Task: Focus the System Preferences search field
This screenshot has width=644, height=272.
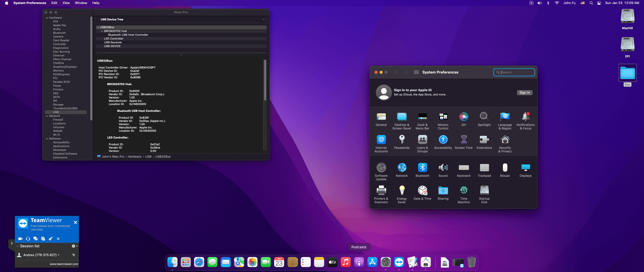Action: click(x=514, y=72)
